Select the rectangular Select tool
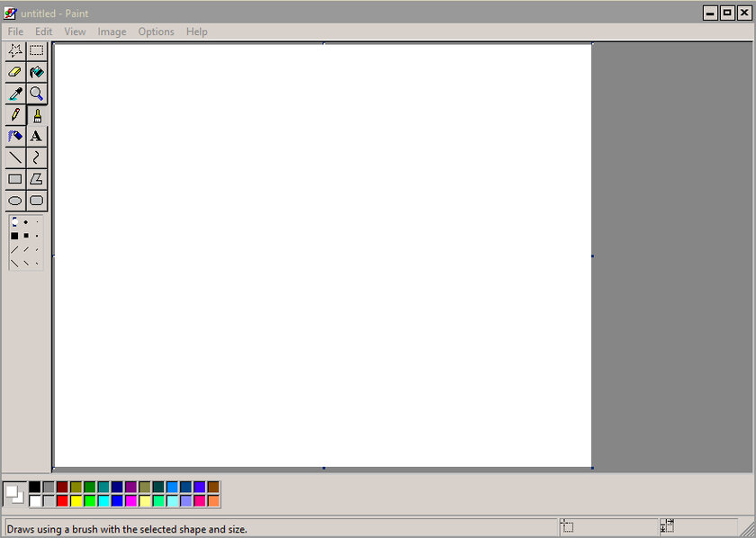Screen dimensions: 756x538 pos(37,50)
